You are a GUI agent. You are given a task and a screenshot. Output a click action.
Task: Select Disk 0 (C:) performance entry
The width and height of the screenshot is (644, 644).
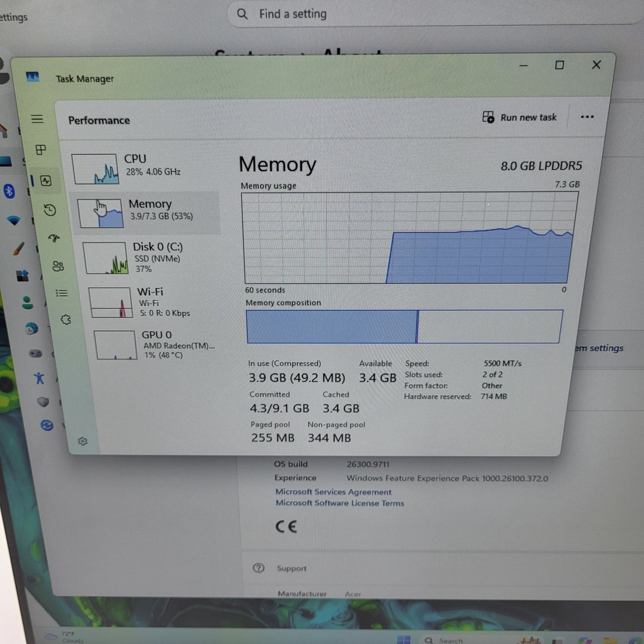151,257
